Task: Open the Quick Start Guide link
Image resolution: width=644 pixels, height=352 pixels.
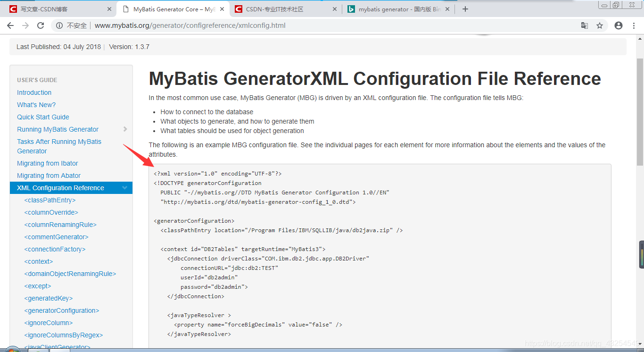Action: 43,117
